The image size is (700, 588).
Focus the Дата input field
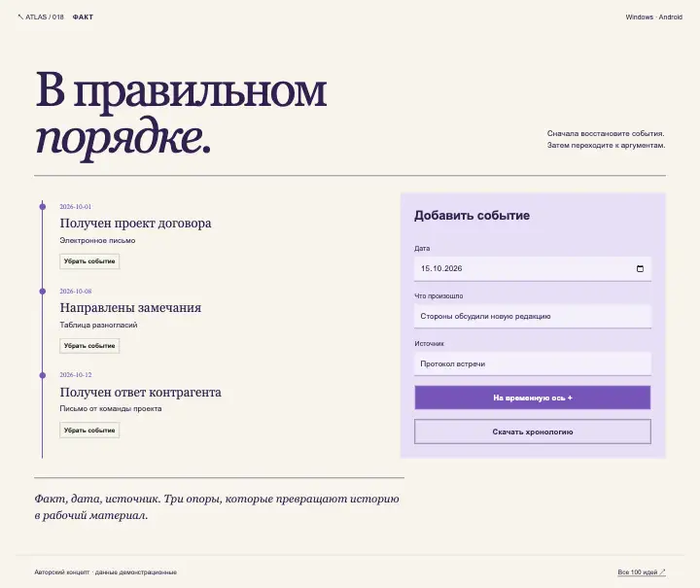pos(533,268)
